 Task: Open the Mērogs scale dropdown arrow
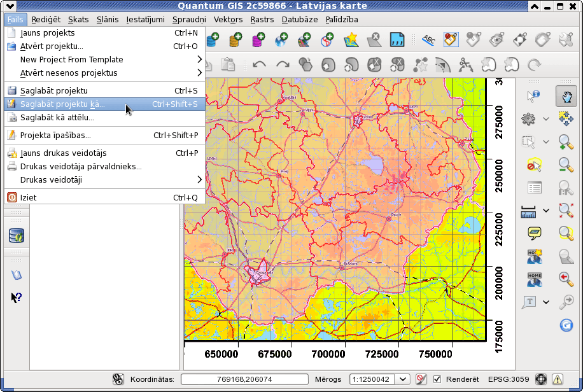[403, 379]
